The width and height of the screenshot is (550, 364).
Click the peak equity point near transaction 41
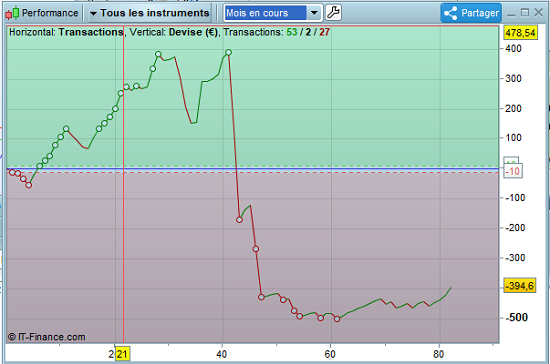click(x=228, y=52)
